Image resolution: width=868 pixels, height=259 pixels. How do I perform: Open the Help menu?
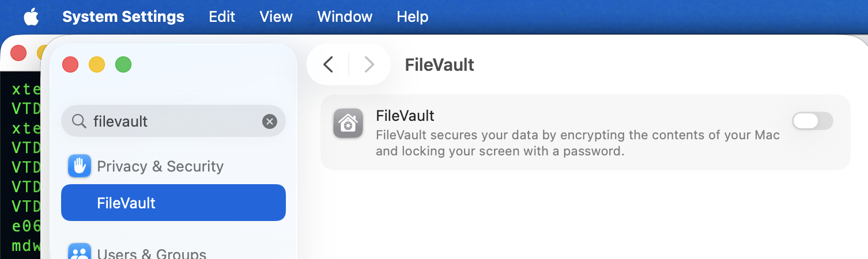pos(413,17)
